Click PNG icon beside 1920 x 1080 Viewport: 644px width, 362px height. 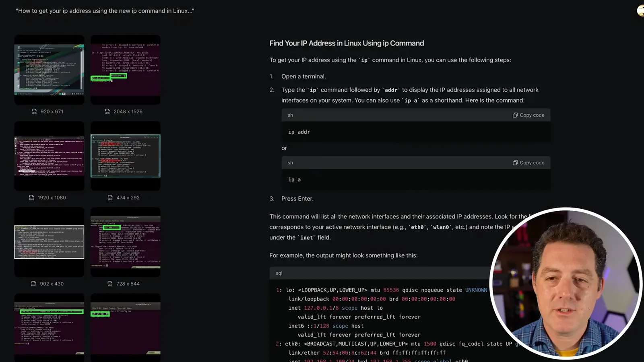pyautogui.click(x=31, y=197)
